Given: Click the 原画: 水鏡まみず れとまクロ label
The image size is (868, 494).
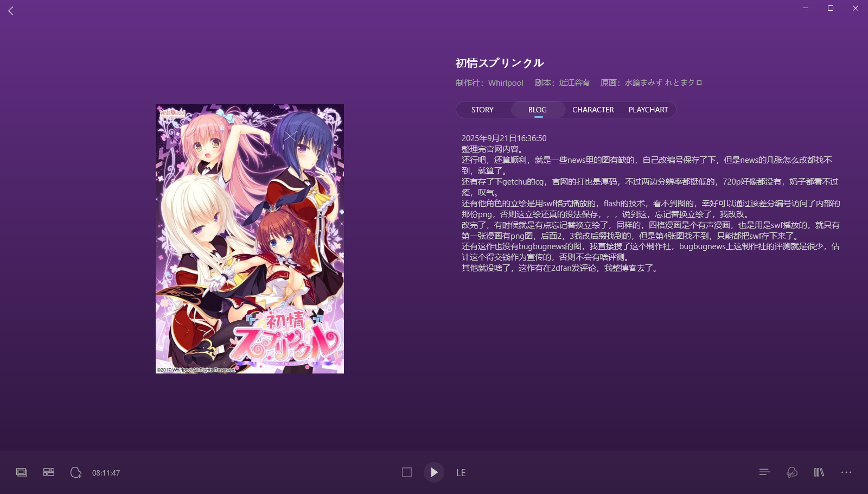Looking at the screenshot, I should (x=652, y=83).
